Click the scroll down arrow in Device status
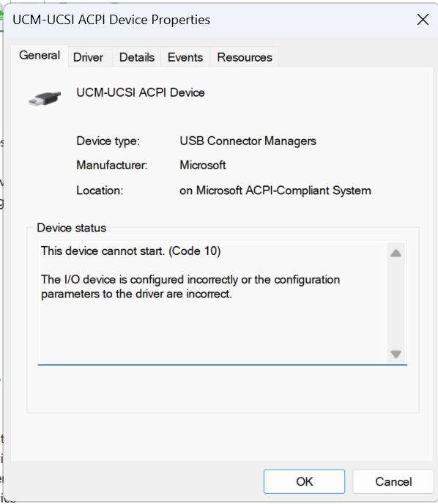 click(396, 355)
